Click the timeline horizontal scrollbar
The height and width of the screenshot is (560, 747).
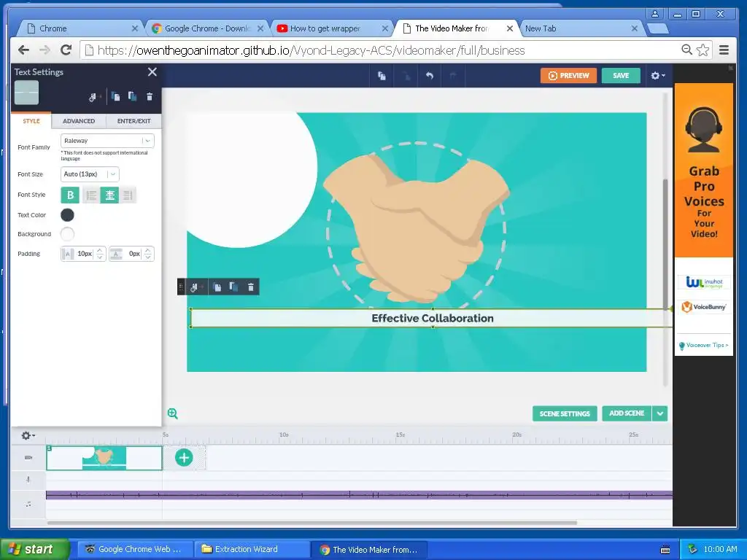(312, 523)
